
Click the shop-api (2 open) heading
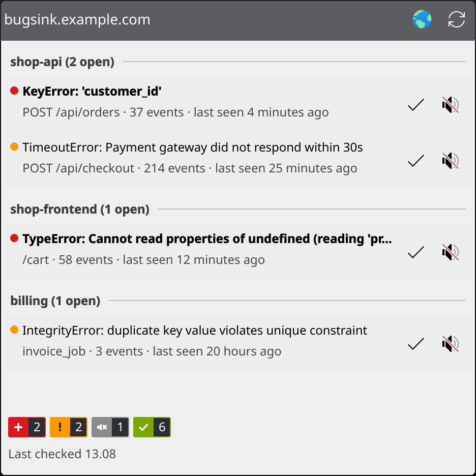[x=62, y=62]
